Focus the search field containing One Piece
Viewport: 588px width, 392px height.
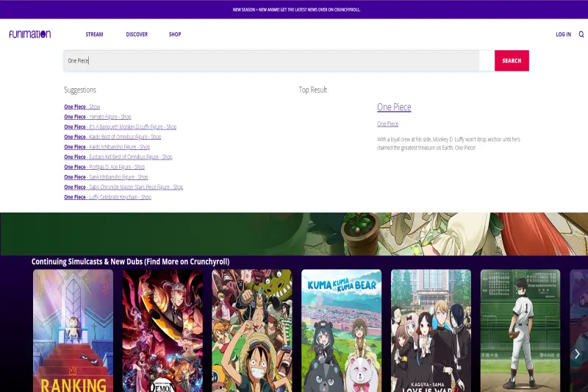coord(271,60)
